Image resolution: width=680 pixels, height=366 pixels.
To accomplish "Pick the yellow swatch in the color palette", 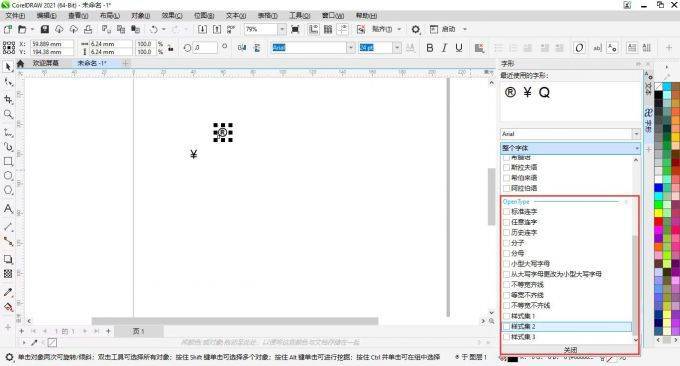I will 658,212.
